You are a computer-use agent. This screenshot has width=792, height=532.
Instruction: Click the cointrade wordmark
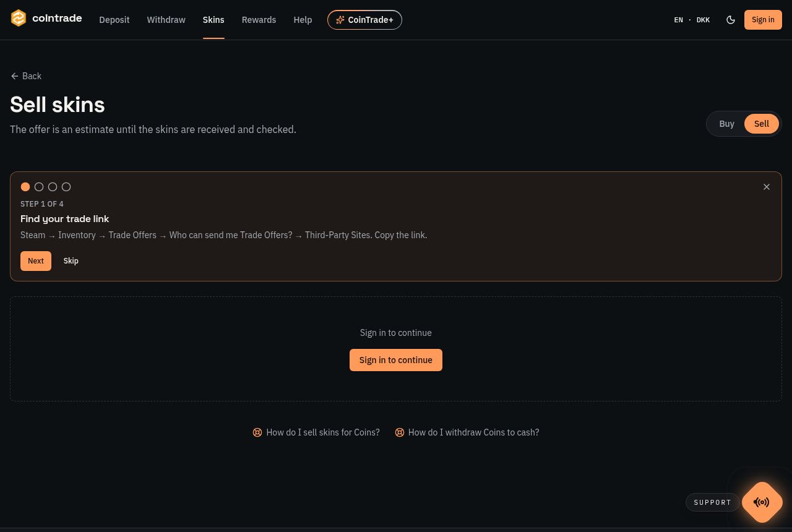coord(57,19)
